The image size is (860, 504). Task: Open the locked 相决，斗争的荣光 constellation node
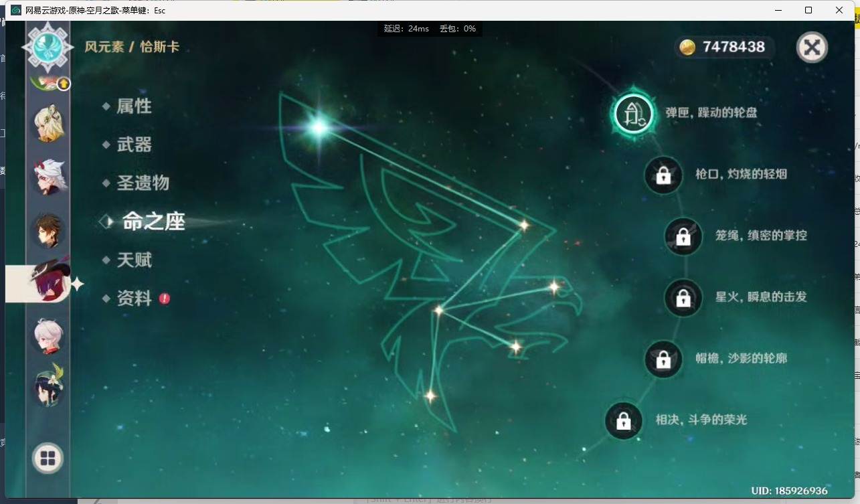(624, 421)
